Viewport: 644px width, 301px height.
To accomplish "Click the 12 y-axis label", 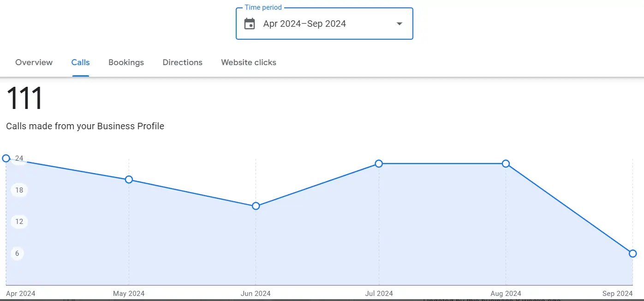I will pyautogui.click(x=19, y=222).
